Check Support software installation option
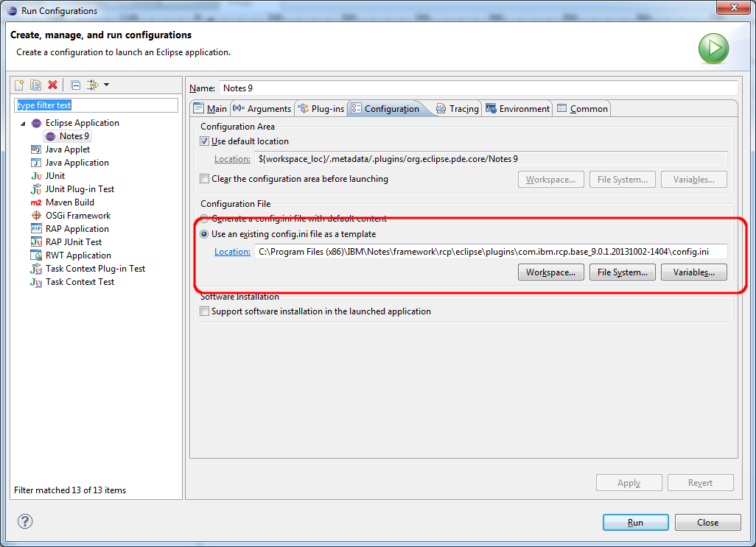Image resolution: width=756 pixels, height=547 pixels. point(205,311)
